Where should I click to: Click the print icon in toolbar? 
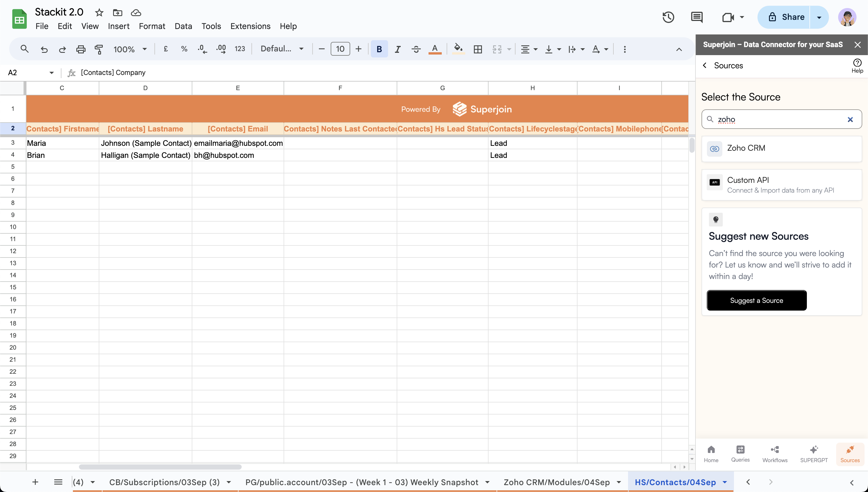click(80, 49)
